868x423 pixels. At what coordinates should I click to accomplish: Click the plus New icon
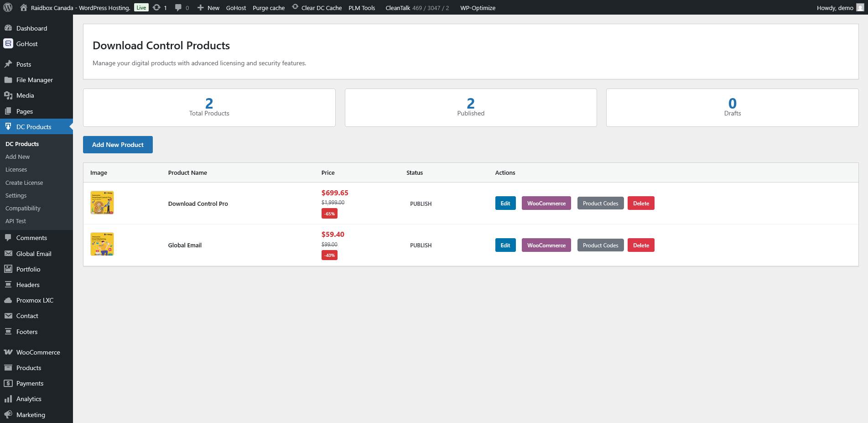click(200, 7)
